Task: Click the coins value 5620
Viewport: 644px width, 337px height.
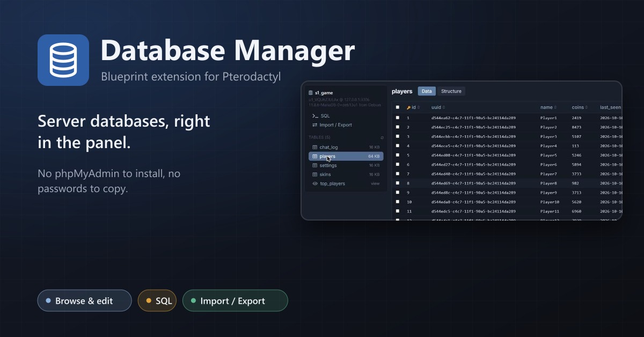Action: pos(576,202)
